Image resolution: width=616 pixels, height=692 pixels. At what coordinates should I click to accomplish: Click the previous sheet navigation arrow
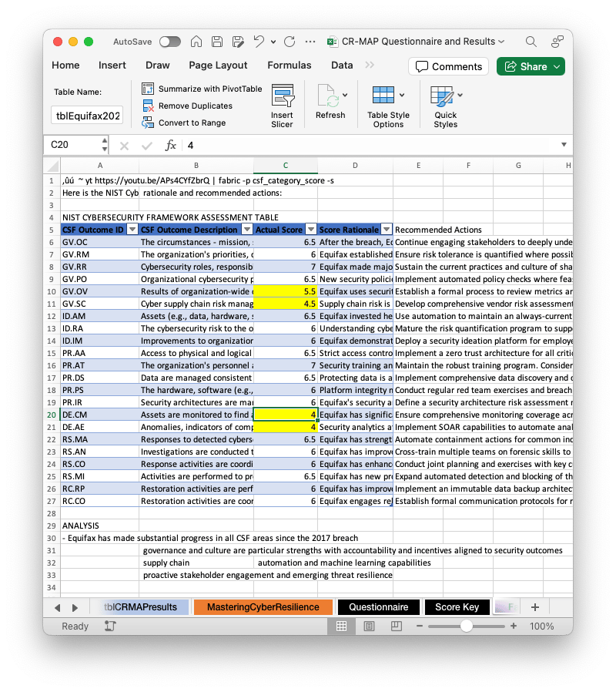point(57,608)
